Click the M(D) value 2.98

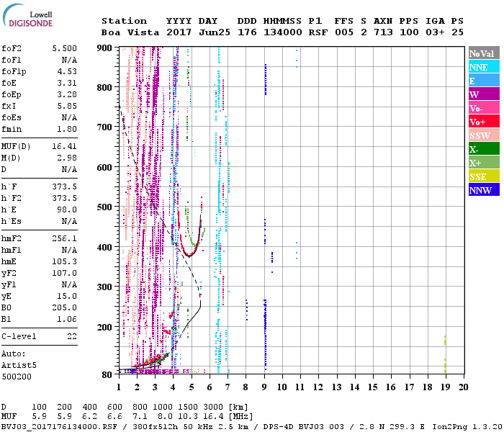pos(67,158)
